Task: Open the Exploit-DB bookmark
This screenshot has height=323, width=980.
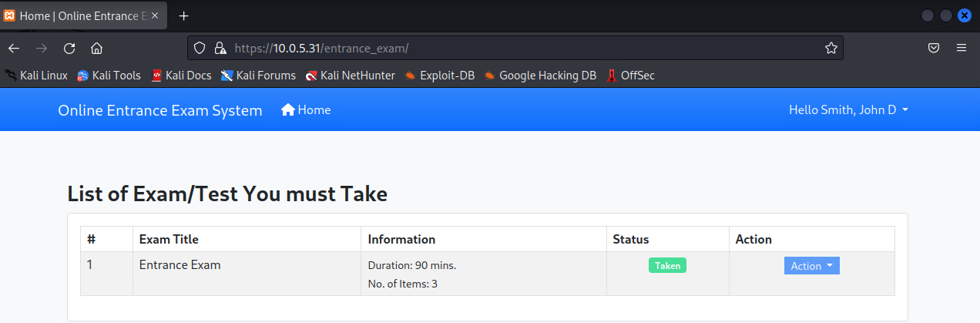Action: pyautogui.click(x=440, y=76)
